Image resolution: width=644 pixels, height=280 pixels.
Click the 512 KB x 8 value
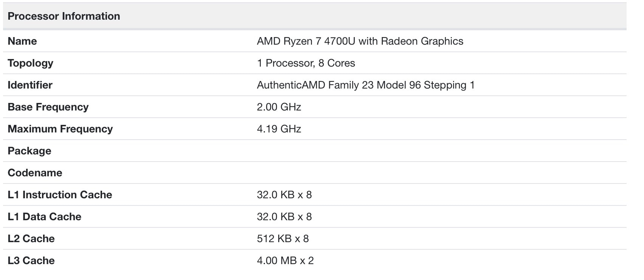(x=283, y=239)
